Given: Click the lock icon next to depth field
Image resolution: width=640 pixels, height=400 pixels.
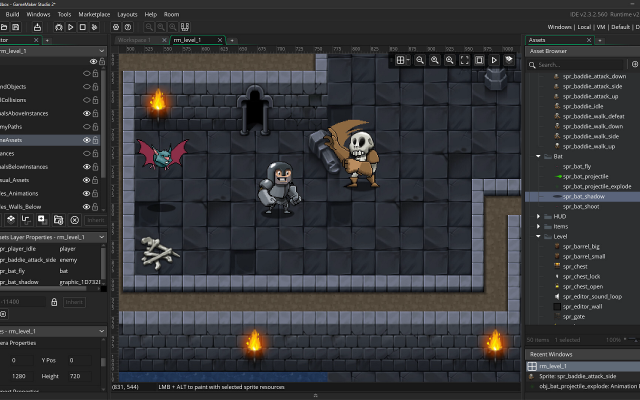Looking at the screenshot, I should click(x=54, y=302).
